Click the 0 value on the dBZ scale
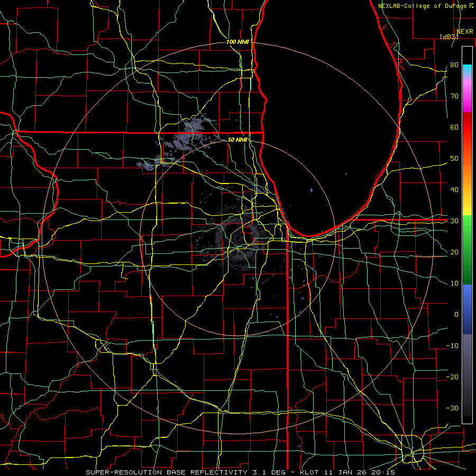The width and height of the screenshot is (476, 476). click(456, 315)
